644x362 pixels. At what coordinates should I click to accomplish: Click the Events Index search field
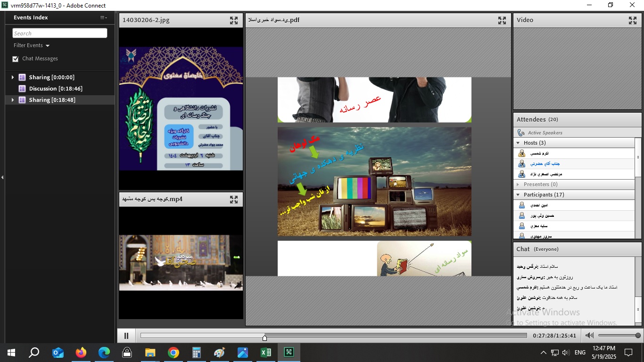(60, 33)
